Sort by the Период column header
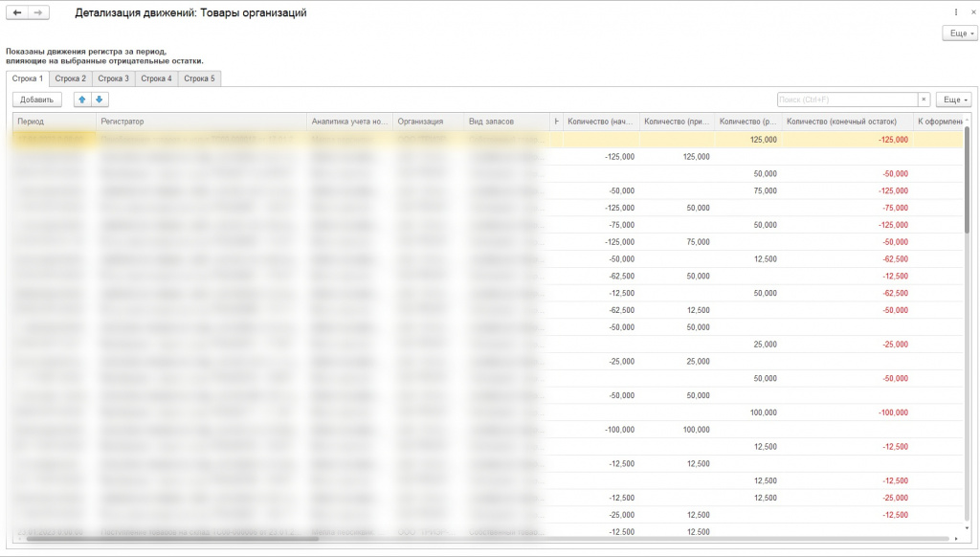 pyautogui.click(x=55, y=122)
